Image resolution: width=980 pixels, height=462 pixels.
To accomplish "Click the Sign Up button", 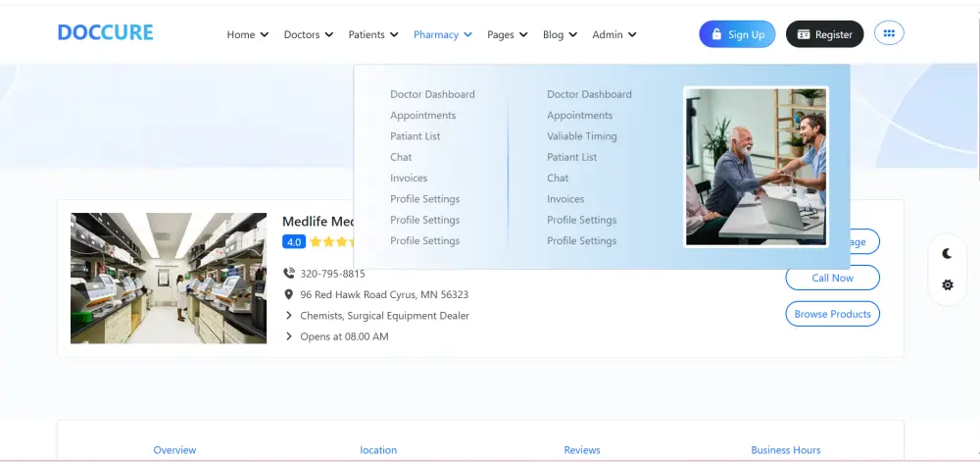I will (737, 33).
